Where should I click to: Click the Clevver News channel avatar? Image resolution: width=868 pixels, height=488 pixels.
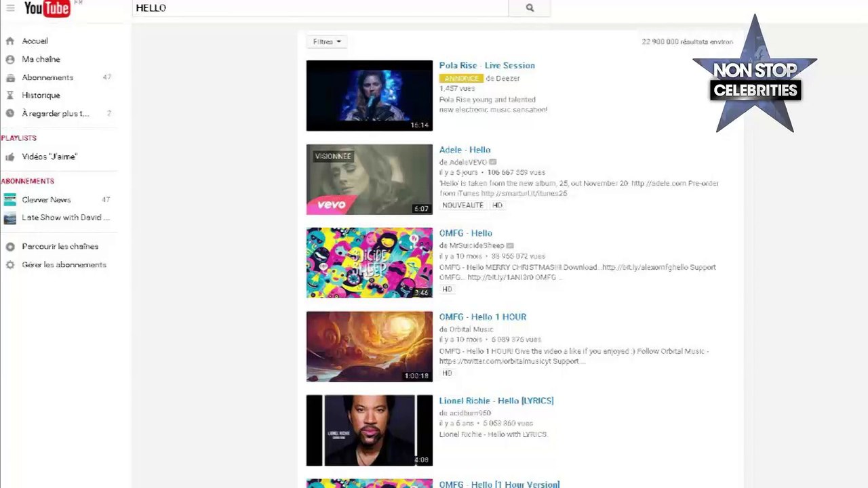[10, 200]
